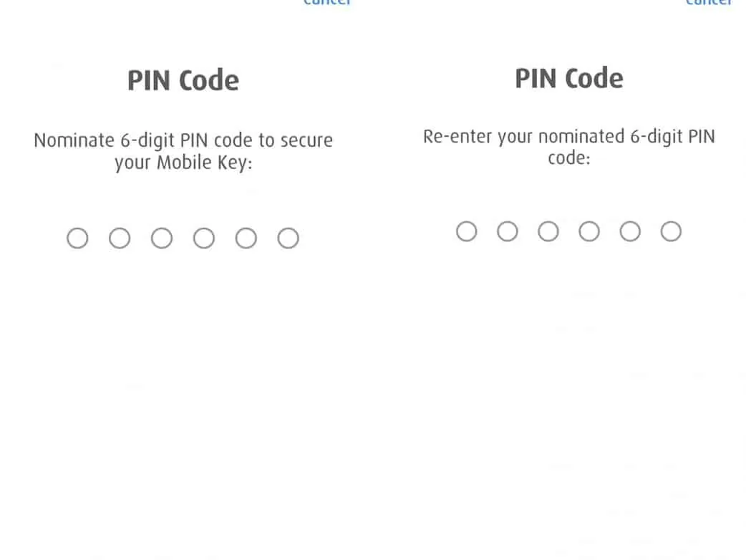Click the 'code:' line below the Re-enter prompt
The image size is (746, 560).
(x=569, y=158)
